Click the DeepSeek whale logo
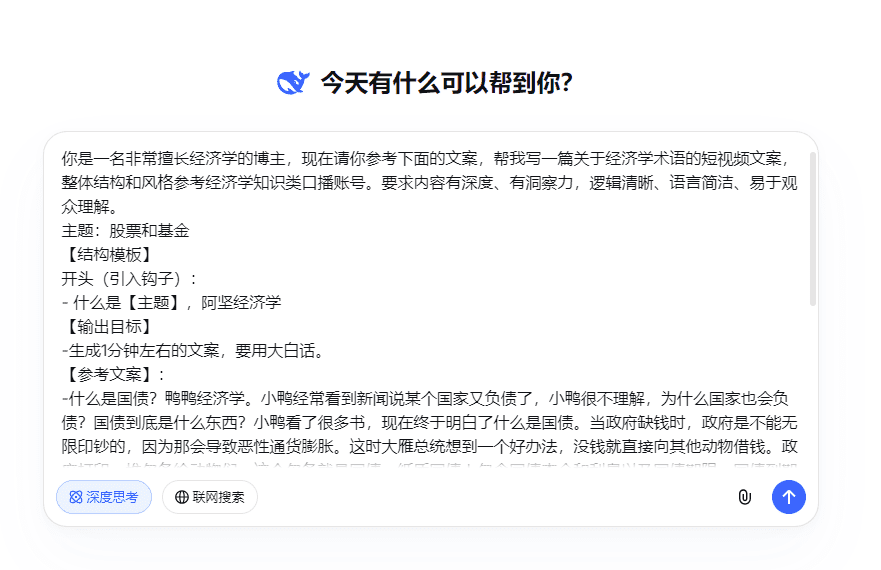 (x=292, y=83)
